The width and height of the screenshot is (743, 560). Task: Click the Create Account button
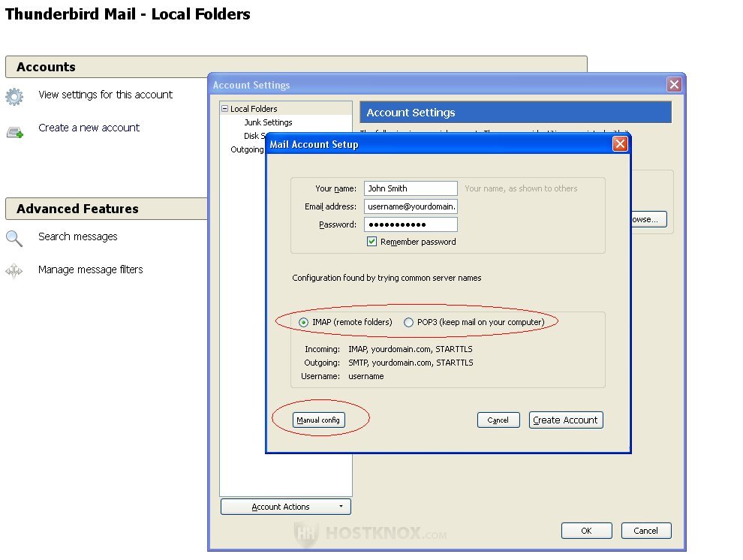click(566, 420)
